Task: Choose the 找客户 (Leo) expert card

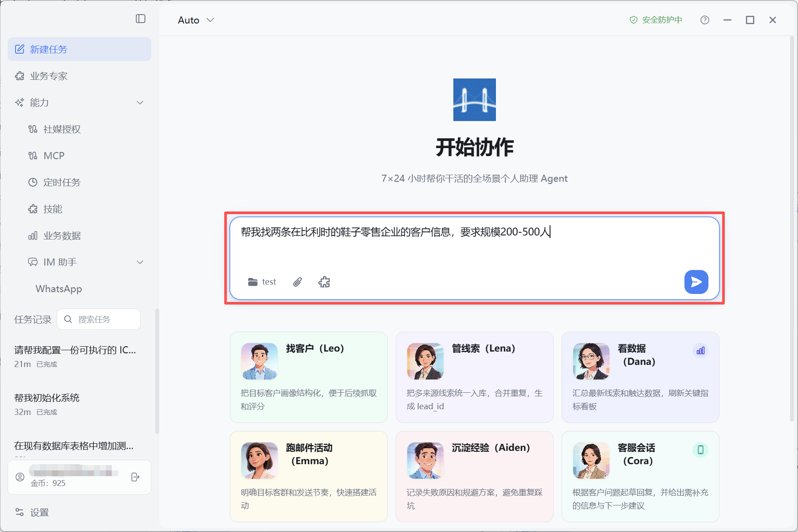Action: click(x=309, y=377)
